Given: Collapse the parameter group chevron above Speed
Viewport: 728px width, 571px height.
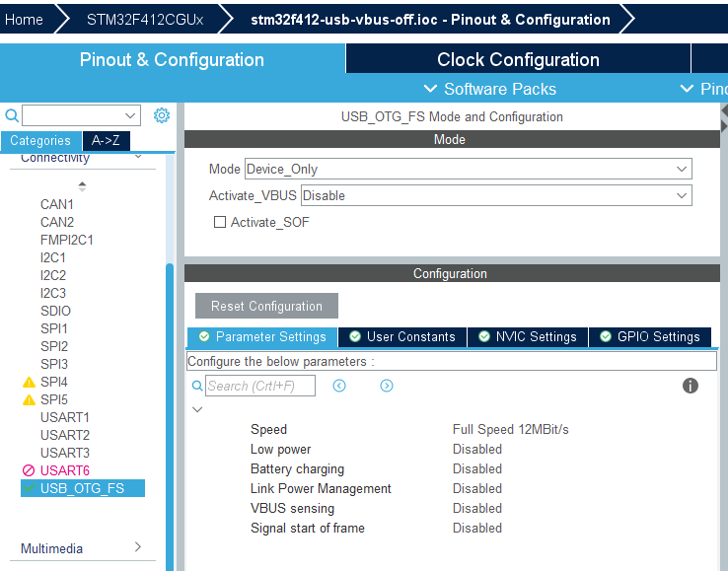Looking at the screenshot, I should tap(198, 409).
